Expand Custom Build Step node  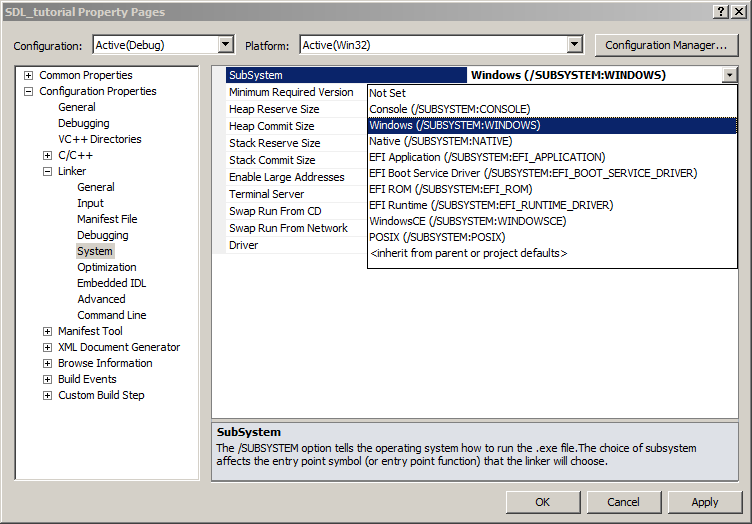tap(47, 396)
